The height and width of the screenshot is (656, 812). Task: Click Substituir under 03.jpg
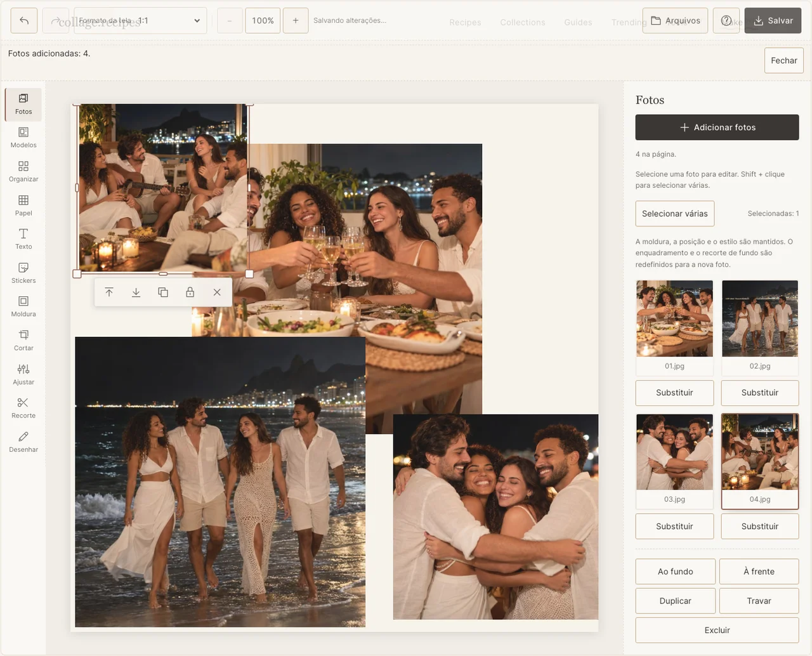(x=674, y=527)
